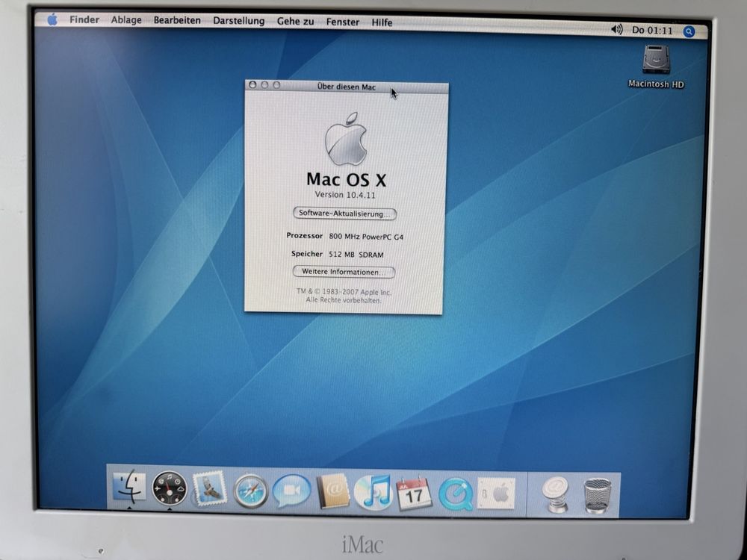Open System Preferences from the Dock
This screenshot has width=747, height=560.
point(497,494)
